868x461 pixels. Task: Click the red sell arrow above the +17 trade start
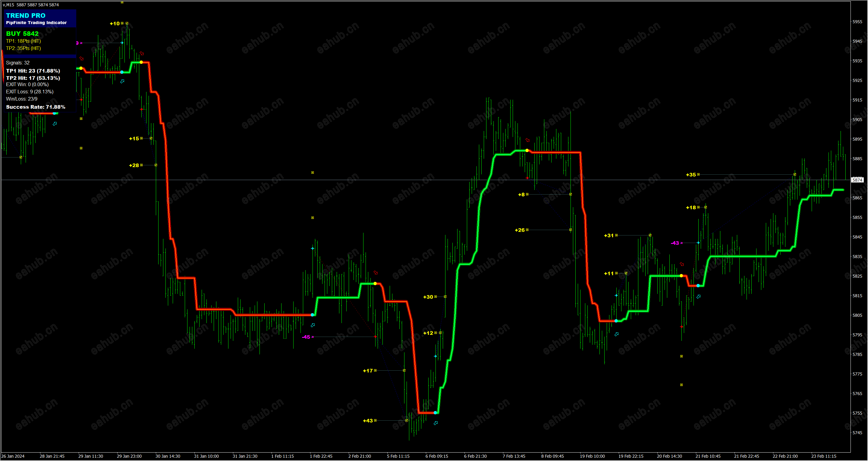pyautogui.click(x=376, y=273)
